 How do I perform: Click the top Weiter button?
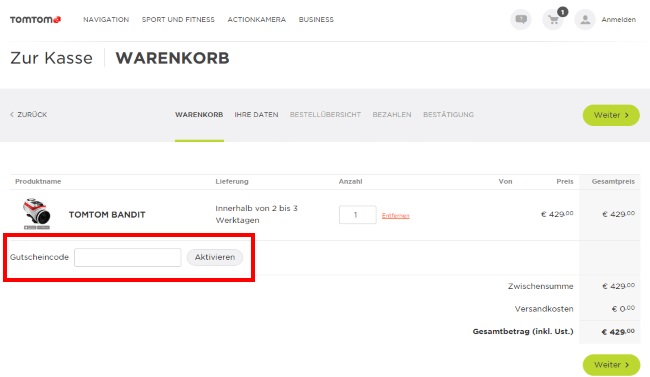click(611, 115)
